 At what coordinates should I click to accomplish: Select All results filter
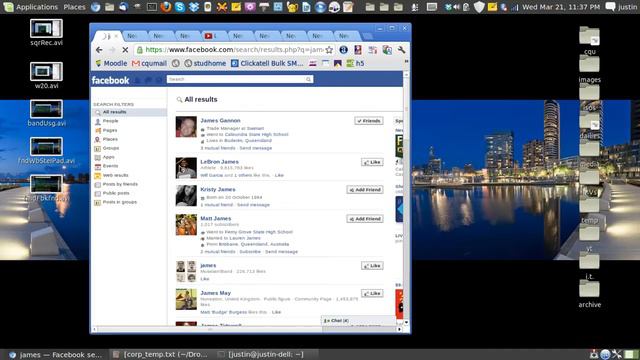(x=129, y=112)
